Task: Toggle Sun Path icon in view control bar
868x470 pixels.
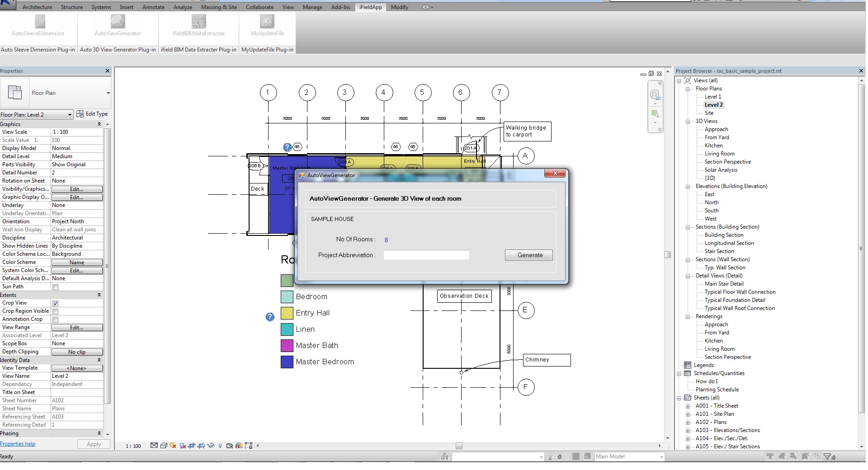Action: [x=173, y=446]
